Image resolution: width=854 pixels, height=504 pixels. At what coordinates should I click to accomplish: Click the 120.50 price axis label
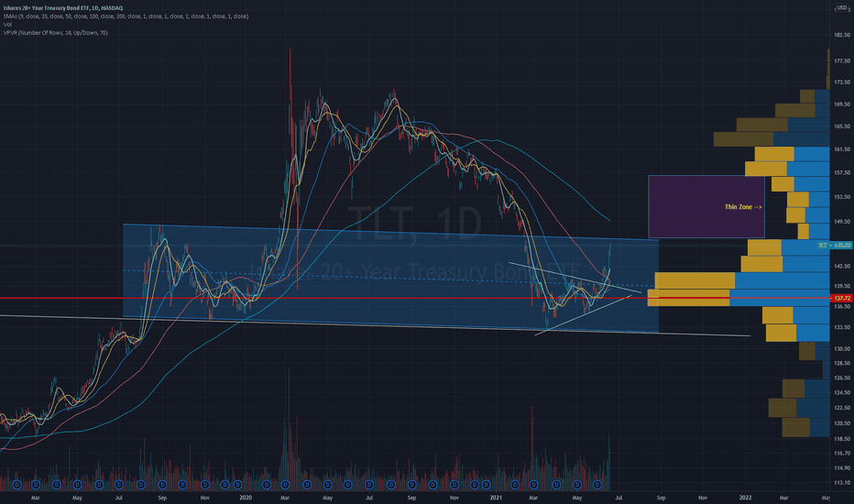click(x=842, y=422)
